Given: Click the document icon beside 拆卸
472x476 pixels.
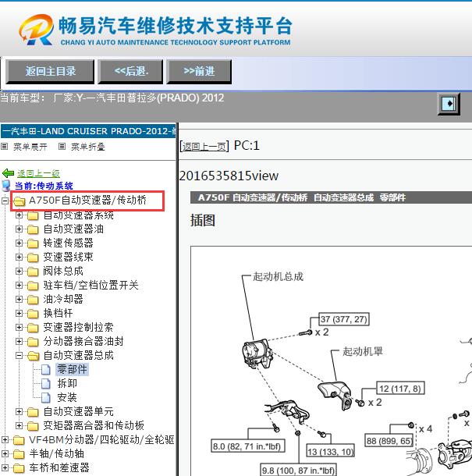Looking at the screenshot, I should [46, 383].
